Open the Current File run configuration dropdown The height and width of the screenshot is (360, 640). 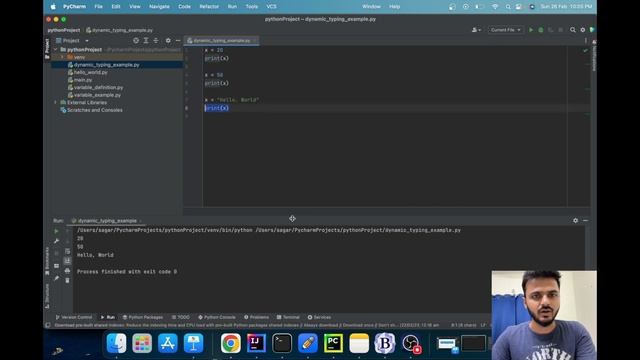pyautogui.click(x=505, y=30)
